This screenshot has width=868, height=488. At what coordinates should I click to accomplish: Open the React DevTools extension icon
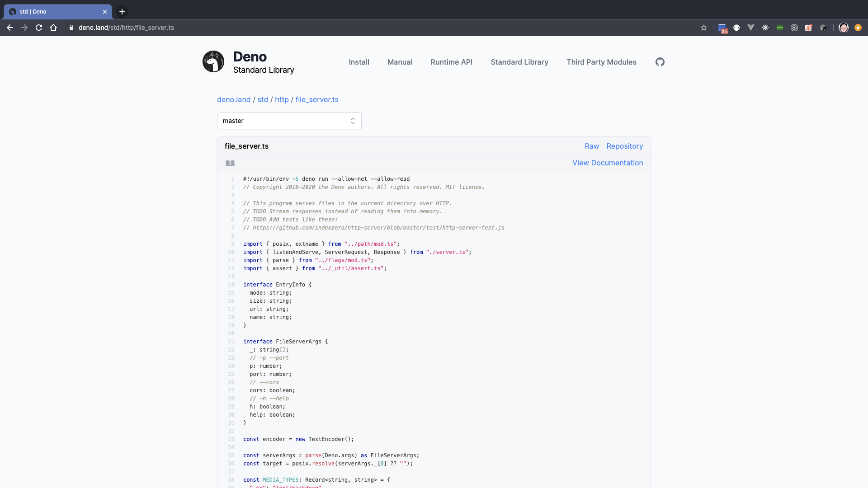tap(765, 28)
